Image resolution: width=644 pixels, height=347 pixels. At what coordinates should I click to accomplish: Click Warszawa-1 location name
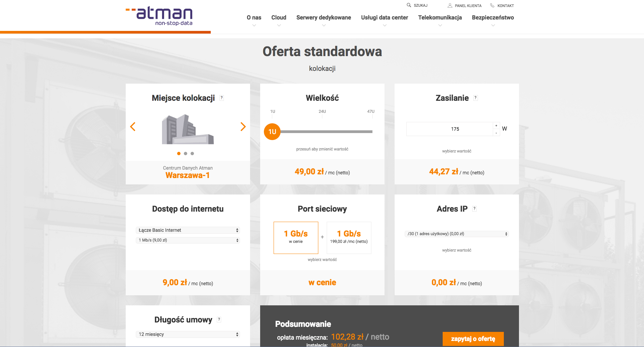click(188, 175)
